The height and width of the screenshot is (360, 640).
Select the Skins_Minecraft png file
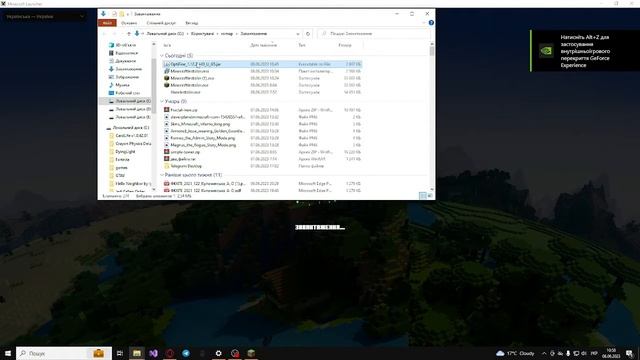(x=262, y=124)
